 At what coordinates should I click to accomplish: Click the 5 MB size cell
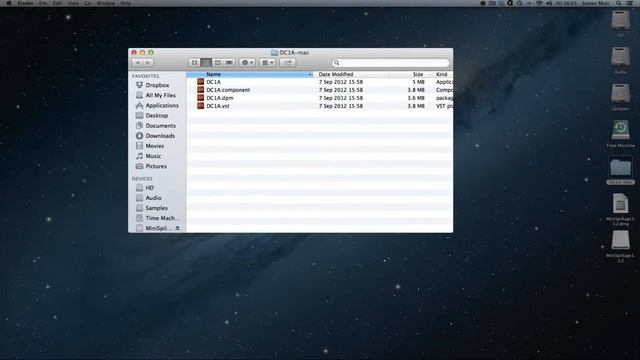tap(418, 82)
